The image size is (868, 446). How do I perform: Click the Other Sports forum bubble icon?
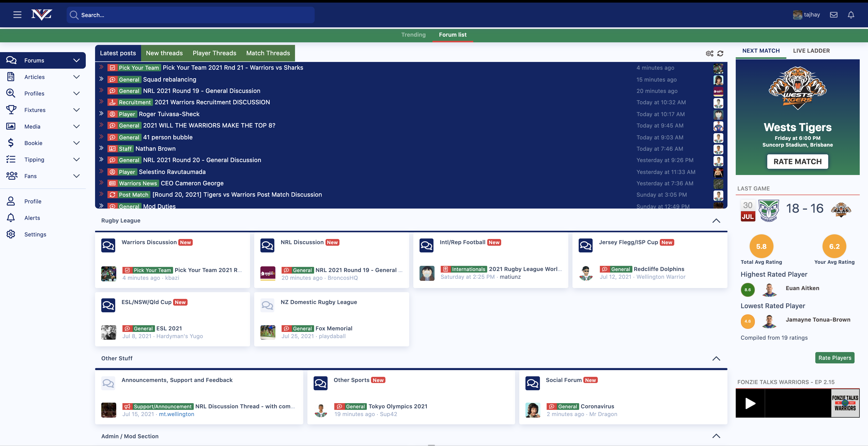320,383
